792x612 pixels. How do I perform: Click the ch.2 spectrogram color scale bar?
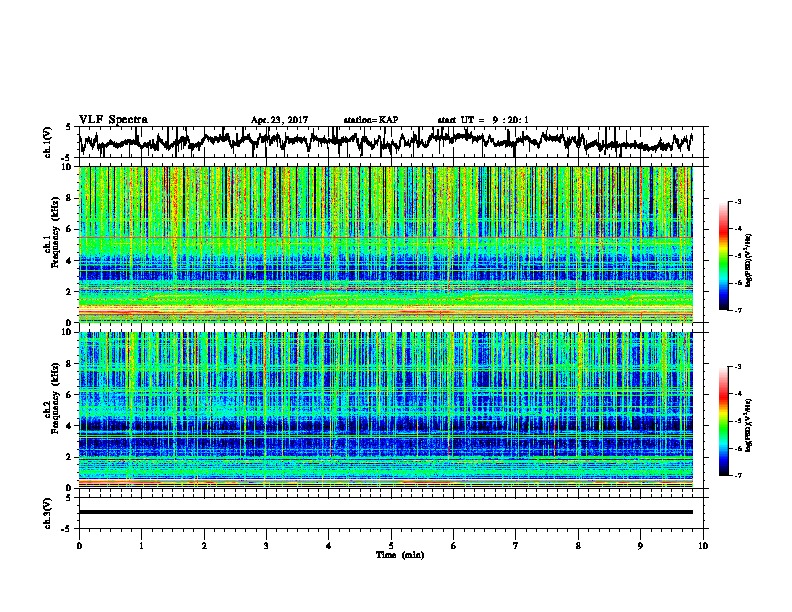(x=724, y=421)
